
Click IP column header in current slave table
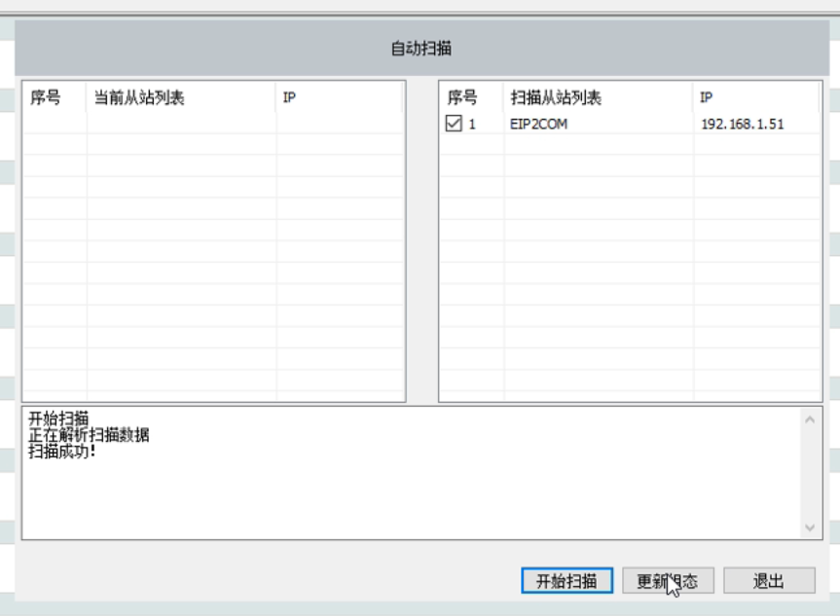click(289, 98)
